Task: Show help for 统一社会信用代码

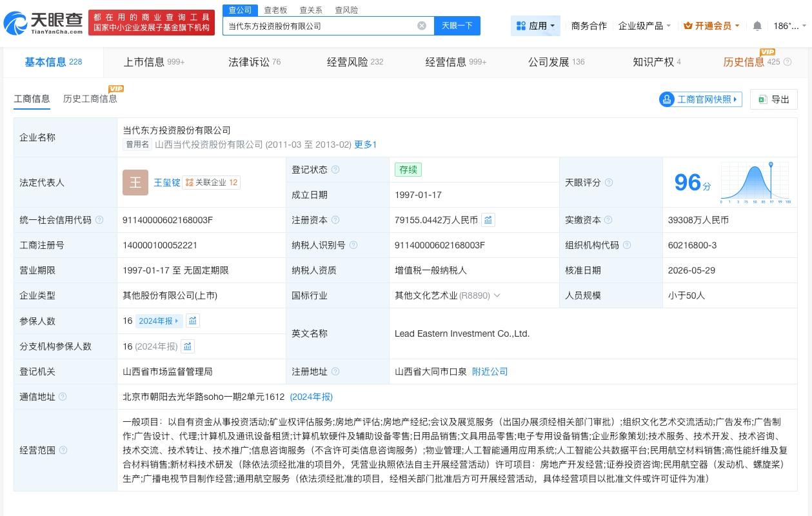Action: pyautogui.click(x=99, y=220)
